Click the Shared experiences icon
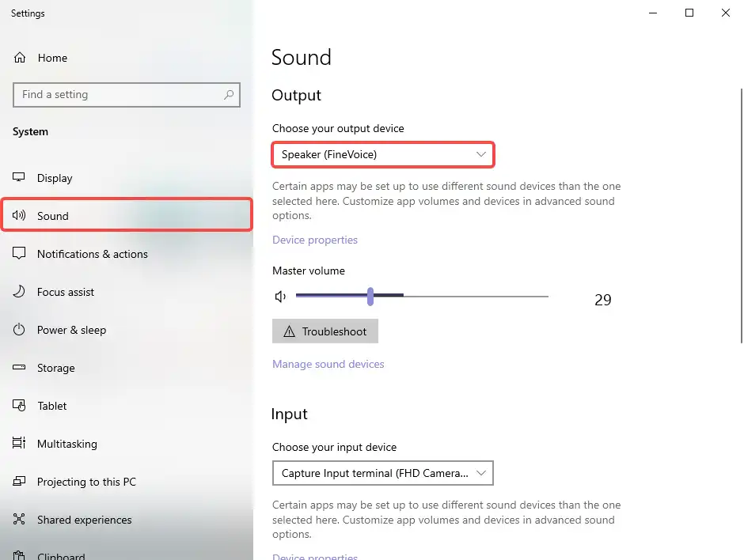This screenshot has width=744, height=560. pyautogui.click(x=19, y=519)
